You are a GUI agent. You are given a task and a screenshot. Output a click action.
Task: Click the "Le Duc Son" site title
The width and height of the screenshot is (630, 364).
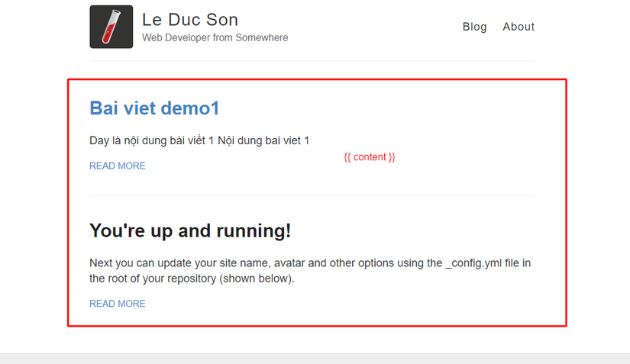pyautogui.click(x=190, y=20)
